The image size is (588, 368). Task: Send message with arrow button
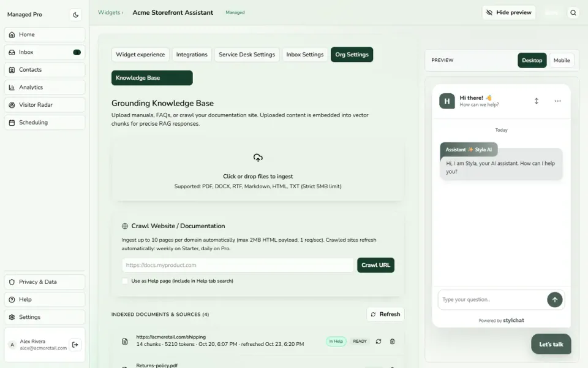[555, 300]
